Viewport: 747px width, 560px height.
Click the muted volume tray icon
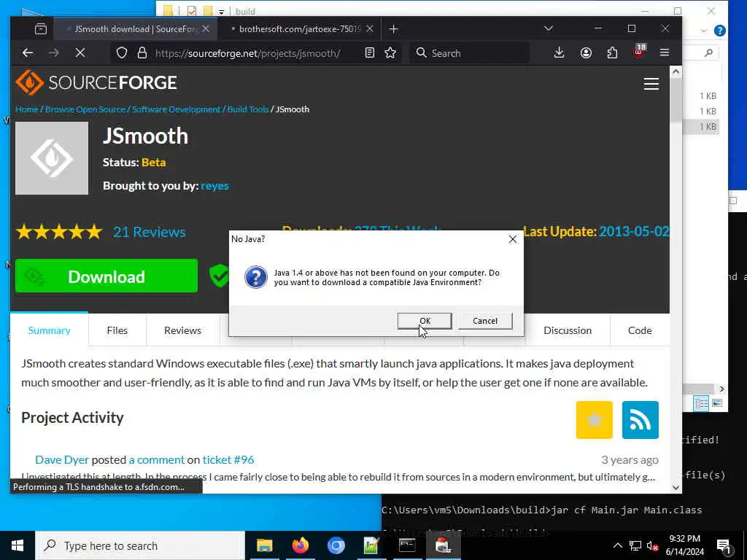tap(652, 545)
